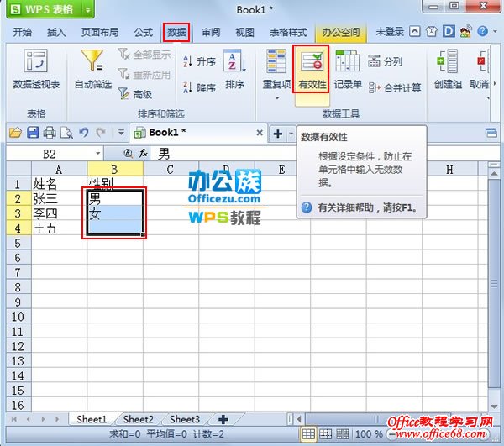The height and width of the screenshot is (446, 504).
Task: Open print preview icon
Action: (66, 133)
